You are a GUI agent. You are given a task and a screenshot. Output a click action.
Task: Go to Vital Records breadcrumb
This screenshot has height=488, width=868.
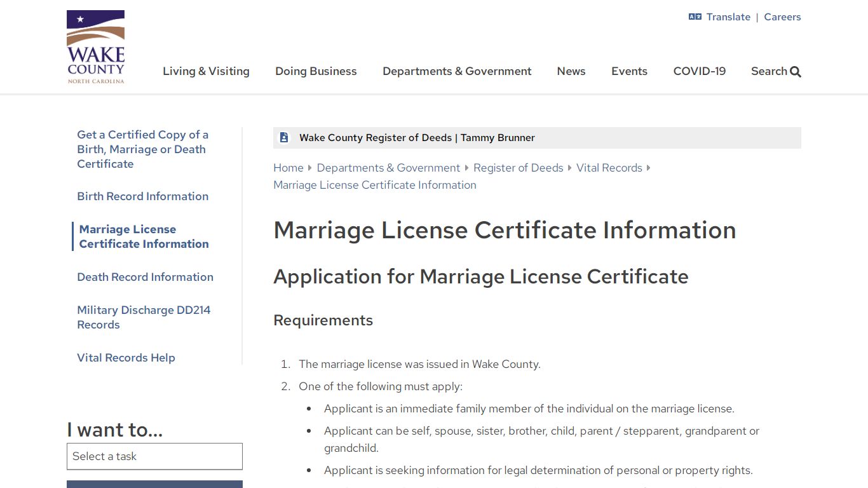tap(609, 168)
